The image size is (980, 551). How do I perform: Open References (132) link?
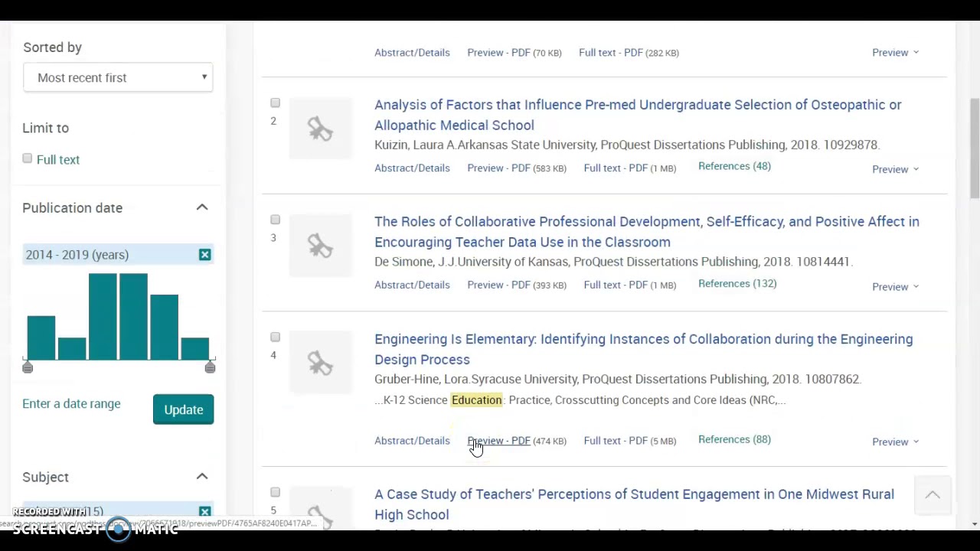737,283
